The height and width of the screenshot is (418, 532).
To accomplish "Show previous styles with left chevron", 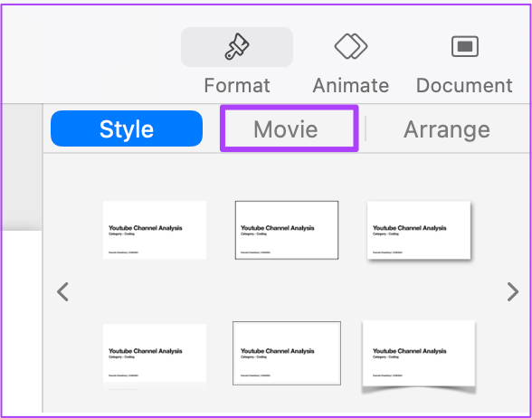I will [x=62, y=291].
